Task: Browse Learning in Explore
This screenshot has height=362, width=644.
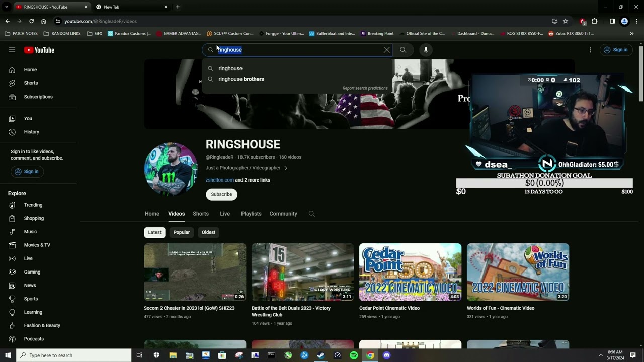Action: (38, 312)
